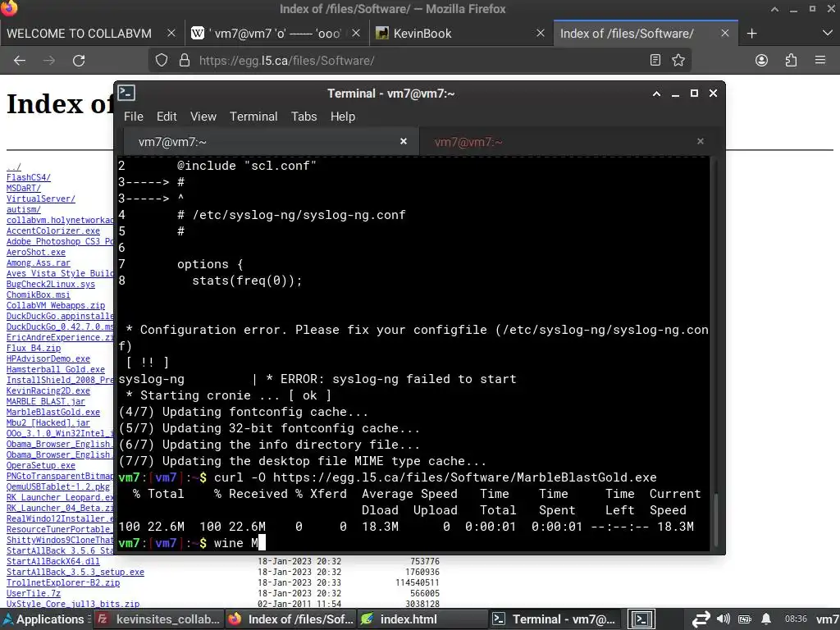The height and width of the screenshot is (630, 840).
Task: Download OperaSetup.exe link
Action: tap(41, 466)
